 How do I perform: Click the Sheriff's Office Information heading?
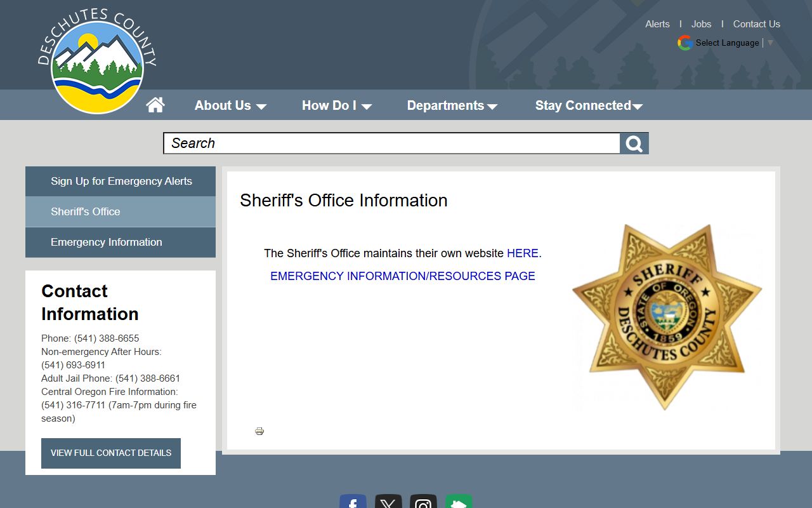344,200
